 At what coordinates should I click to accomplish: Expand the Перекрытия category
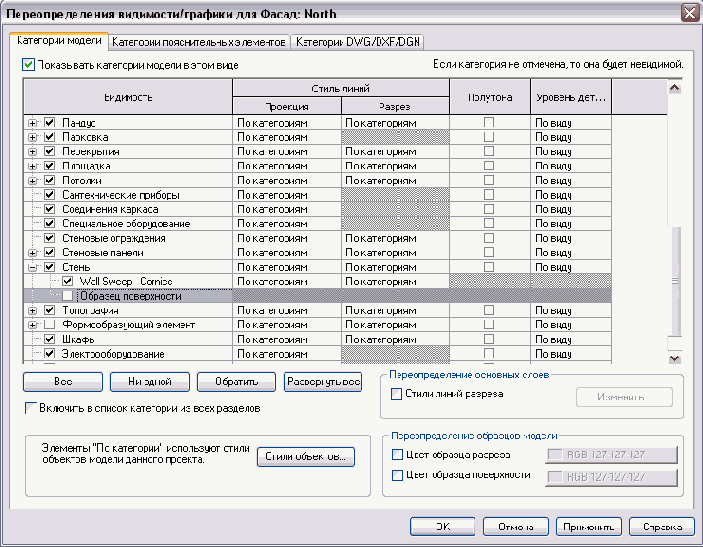(x=32, y=152)
